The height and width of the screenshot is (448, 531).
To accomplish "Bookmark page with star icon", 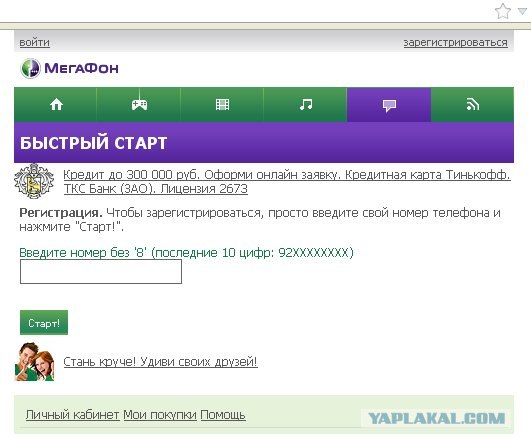I will [x=503, y=11].
